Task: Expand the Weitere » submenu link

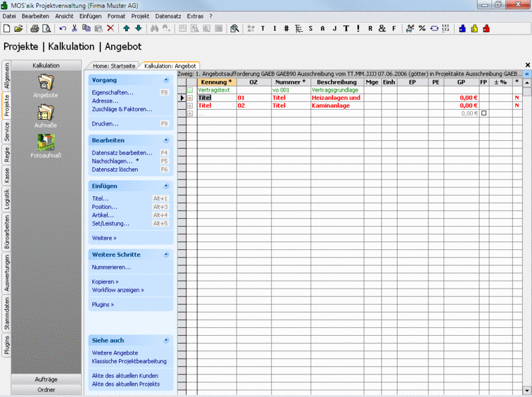Action: [104, 238]
